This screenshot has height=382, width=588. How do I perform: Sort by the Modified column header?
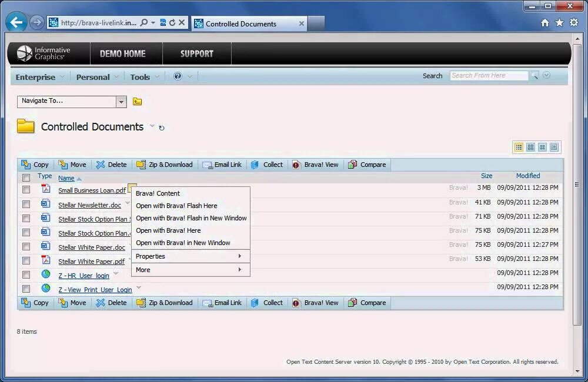pos(528,176)
